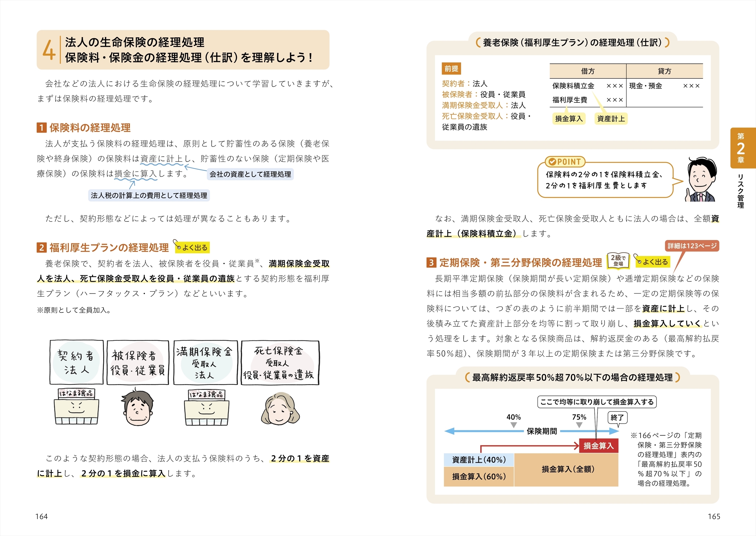Click the 被保険者 役員・従業員 card
The height and width of the screenshot is (536, 756).
(x=138, y=363)
